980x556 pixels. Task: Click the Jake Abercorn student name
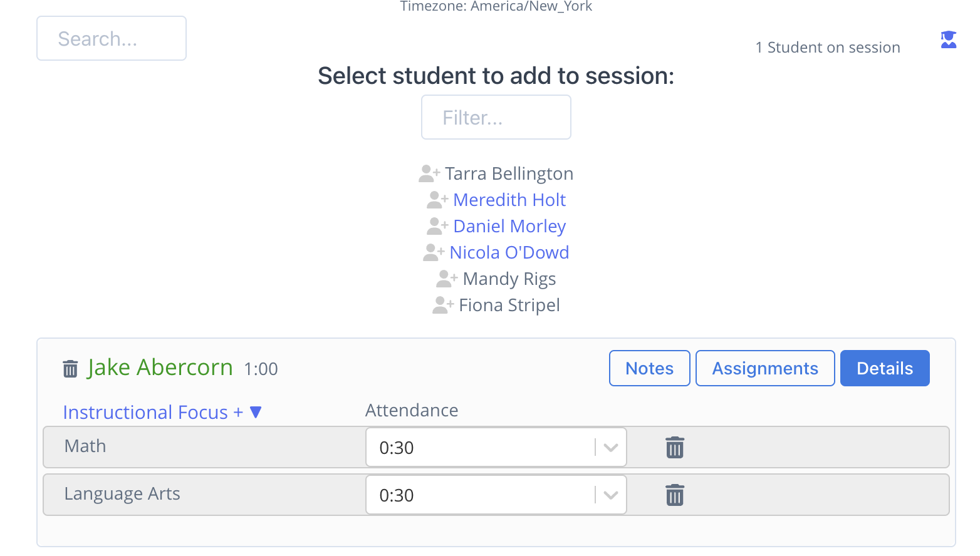[160, 368]
